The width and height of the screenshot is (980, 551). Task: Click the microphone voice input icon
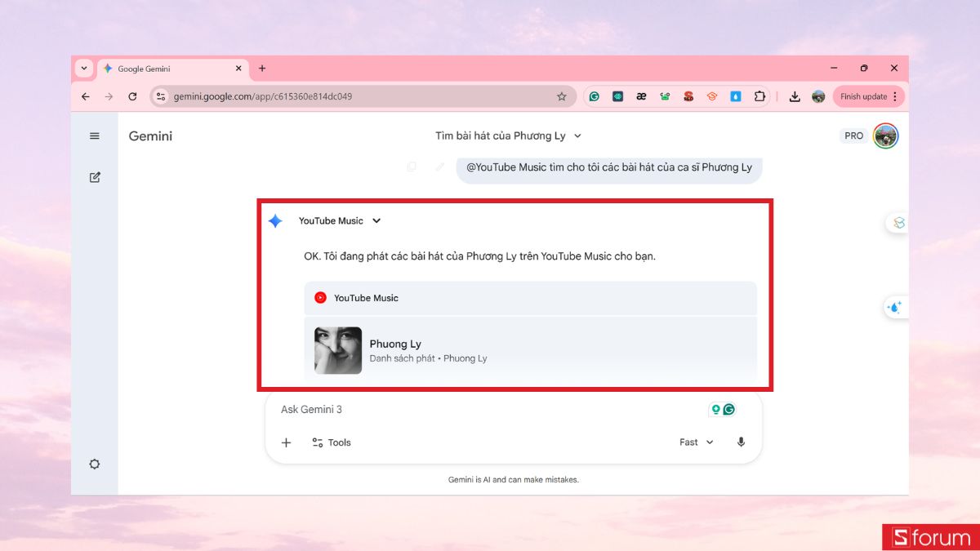(741, 442)
